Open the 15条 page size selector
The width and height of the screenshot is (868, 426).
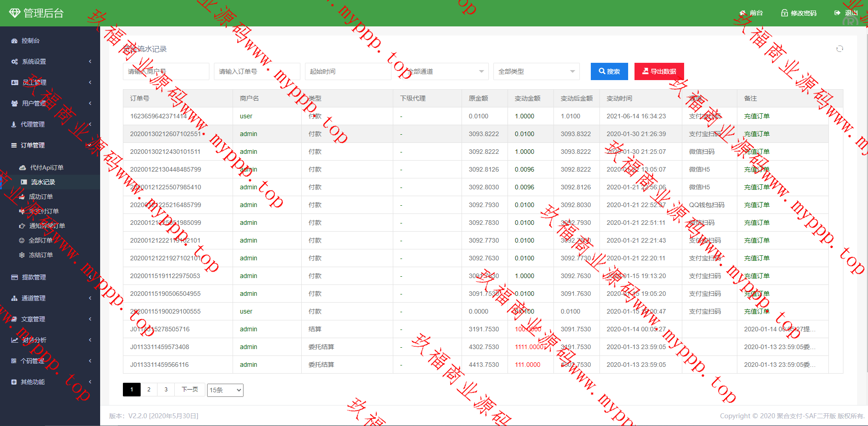[x=225, y=390]
